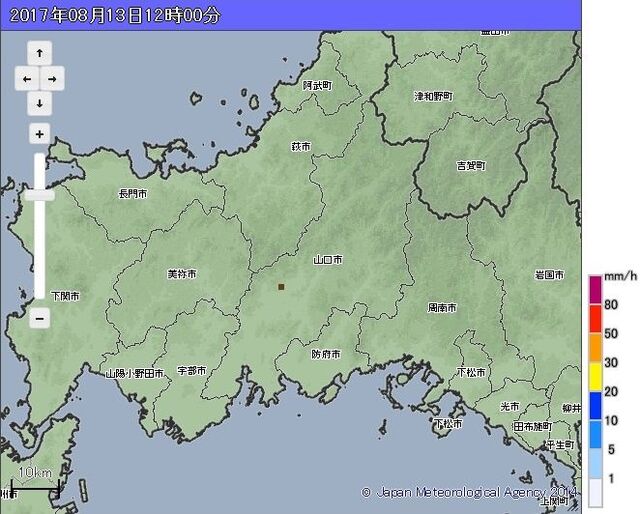This screenshot has width=640, height=514.
Task: Zoom out with the minus button
Action: click(x=40, y=318)
